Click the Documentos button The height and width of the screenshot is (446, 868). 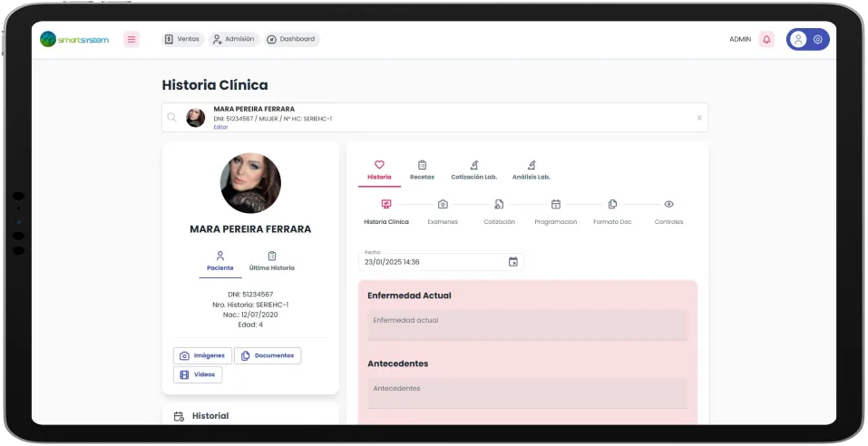point(268,355)
